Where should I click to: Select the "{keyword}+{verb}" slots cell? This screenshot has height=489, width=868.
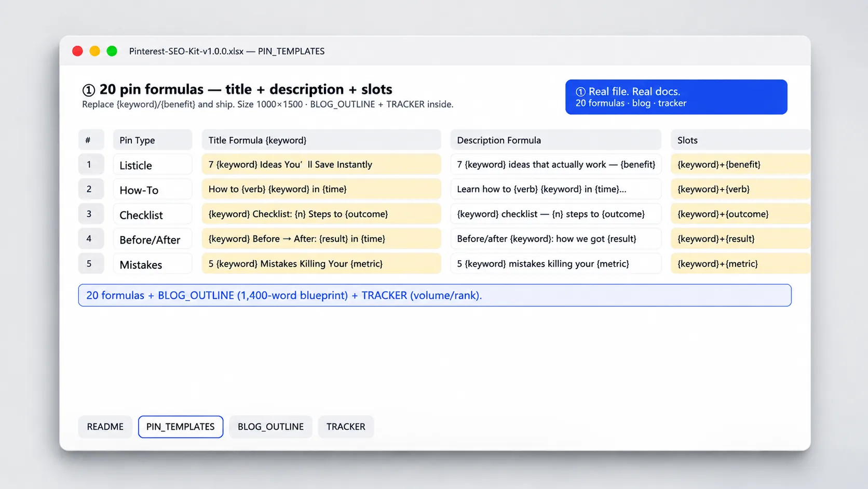741,189
